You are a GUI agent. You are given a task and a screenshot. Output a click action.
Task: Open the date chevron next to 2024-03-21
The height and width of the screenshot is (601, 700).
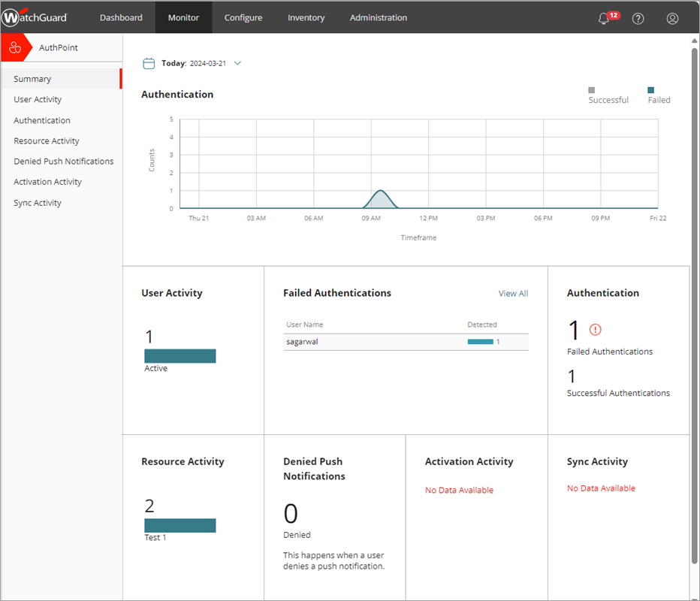pos(238,63)
